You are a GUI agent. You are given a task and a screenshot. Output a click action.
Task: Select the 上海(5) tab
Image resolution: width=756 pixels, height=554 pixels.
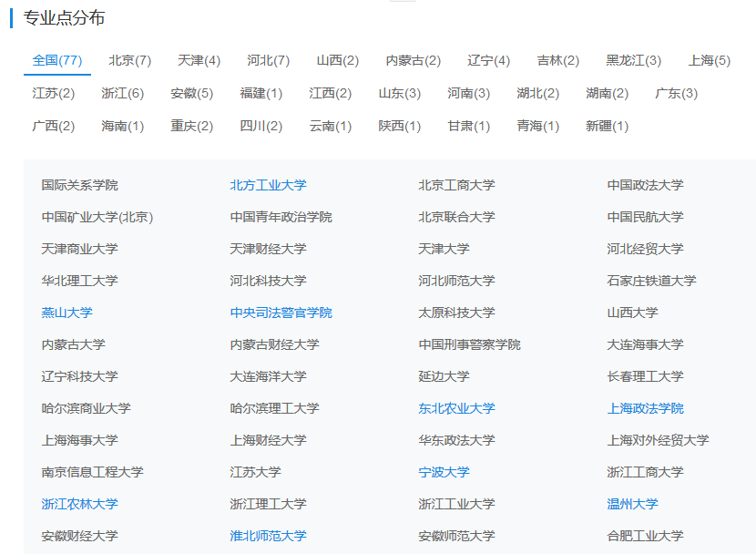pyautogui.click(x=709, y=61)
